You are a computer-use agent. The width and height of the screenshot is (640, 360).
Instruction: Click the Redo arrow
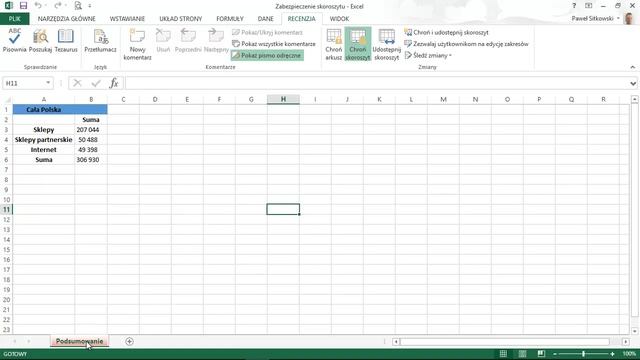pyautogui.click(x=58, y=6)
